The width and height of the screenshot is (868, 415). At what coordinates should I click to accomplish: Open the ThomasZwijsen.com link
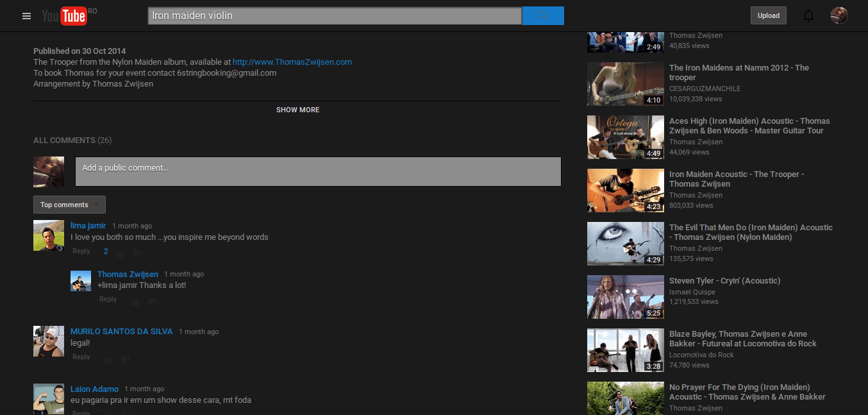[x=292, y=62]
